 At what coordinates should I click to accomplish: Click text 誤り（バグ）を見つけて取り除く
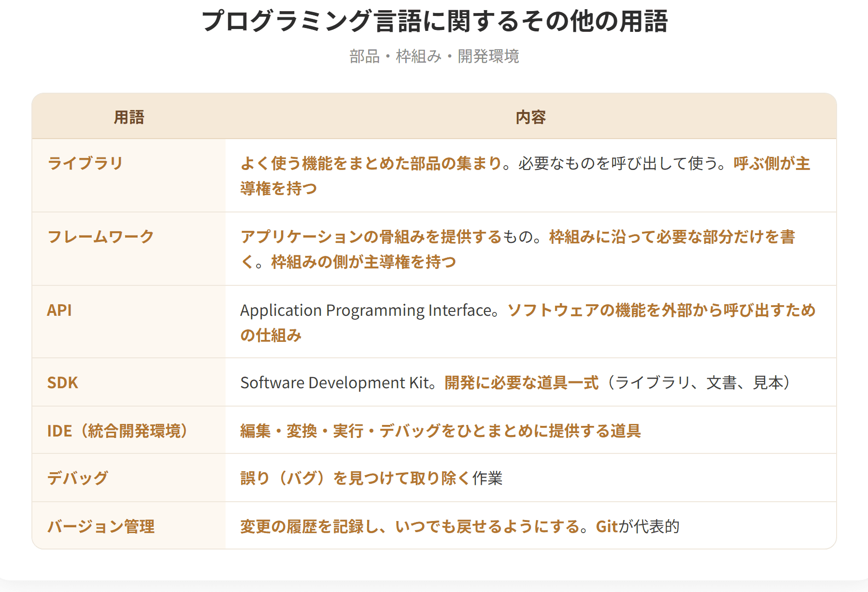[x=356, y=478]
